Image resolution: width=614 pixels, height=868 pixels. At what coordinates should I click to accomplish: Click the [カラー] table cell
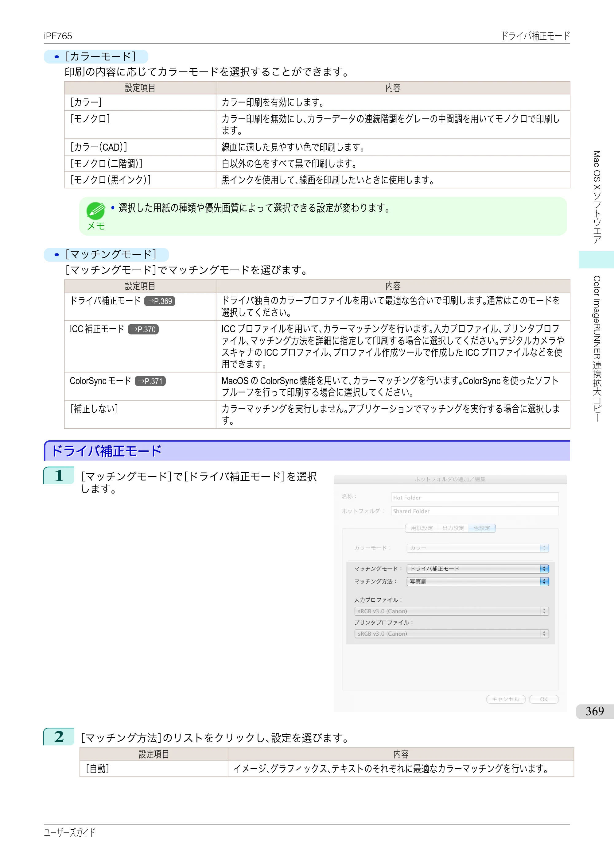point(140,102)
